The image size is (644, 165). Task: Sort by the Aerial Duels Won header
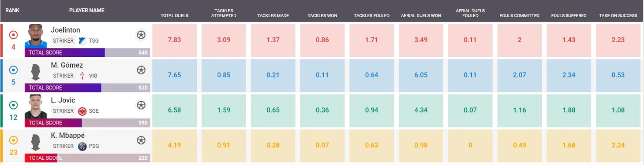click(x=421, y=15)
